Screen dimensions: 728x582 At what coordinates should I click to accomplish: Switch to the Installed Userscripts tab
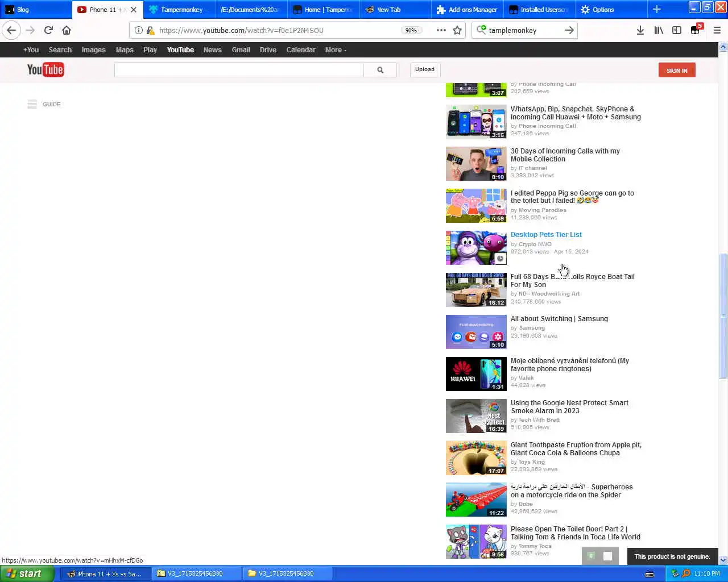pos(539,10)
